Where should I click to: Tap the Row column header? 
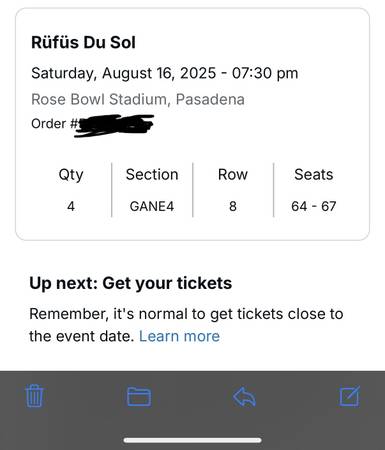coord(233,174)
